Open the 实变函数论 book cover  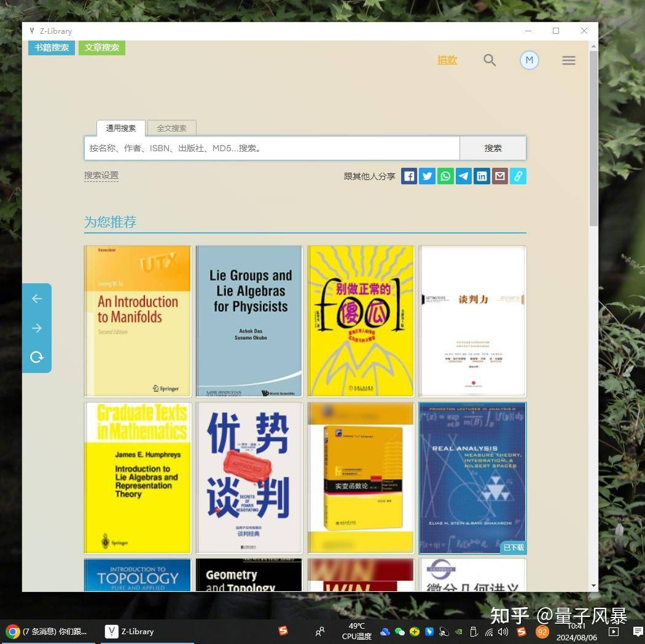(361, 477)
